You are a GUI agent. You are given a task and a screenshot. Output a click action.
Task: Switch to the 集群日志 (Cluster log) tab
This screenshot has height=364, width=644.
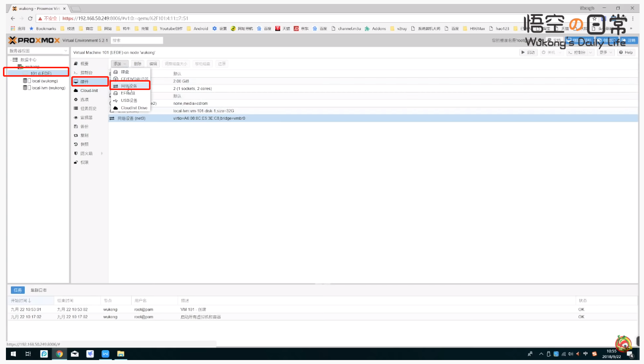coord(38,290)
